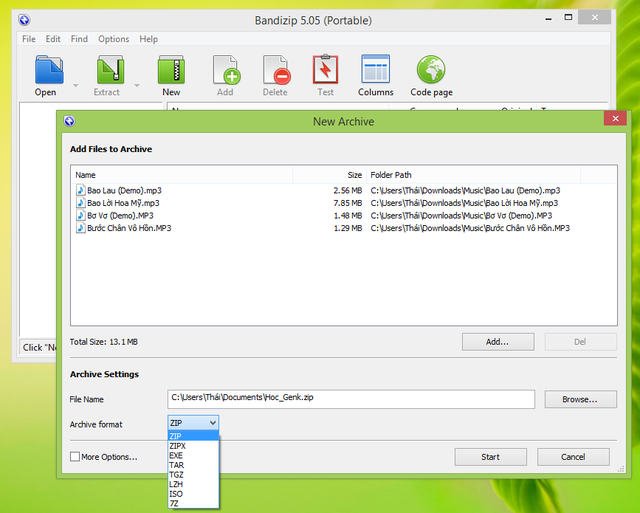The width and height of the screenshot is (640, 513).
Task: Enable the More Options checkbox
Action: [x=76, y=457]
